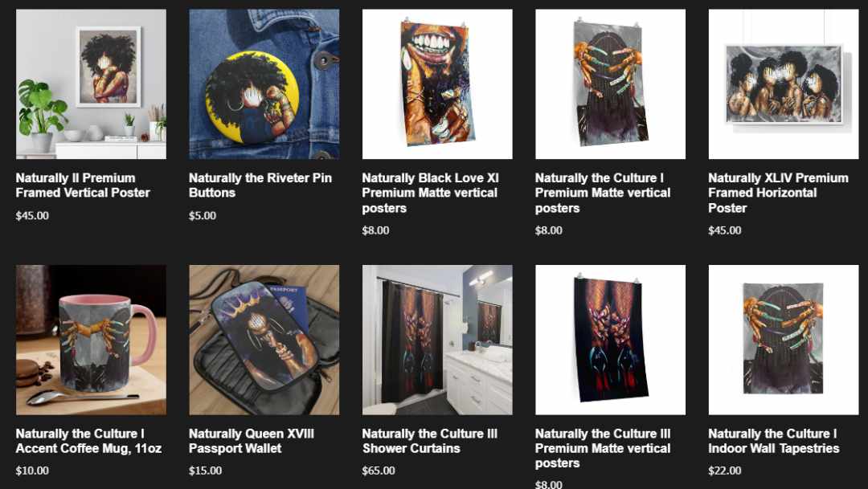Click the Culture III matte poster image
The height and width of the screenshot is (489, 868).
pyautogui.click(x=610, y=340)
